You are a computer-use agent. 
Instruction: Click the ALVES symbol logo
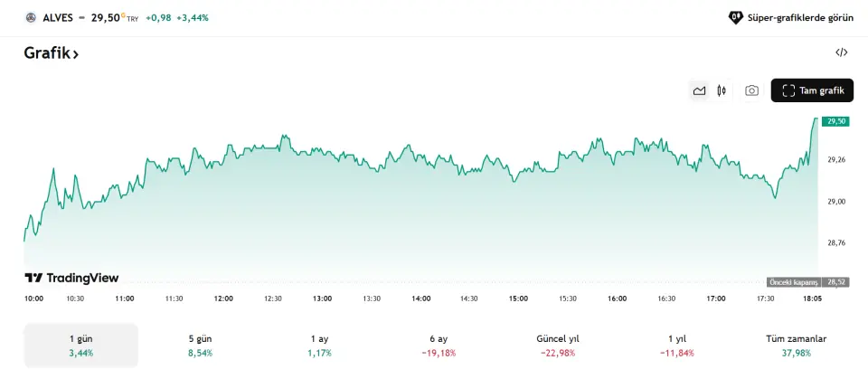31,17
